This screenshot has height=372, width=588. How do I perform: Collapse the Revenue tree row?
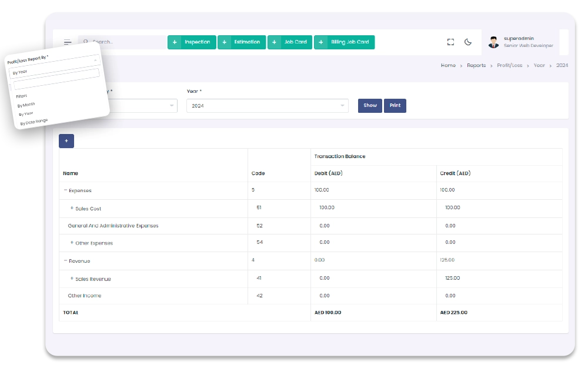65,260
